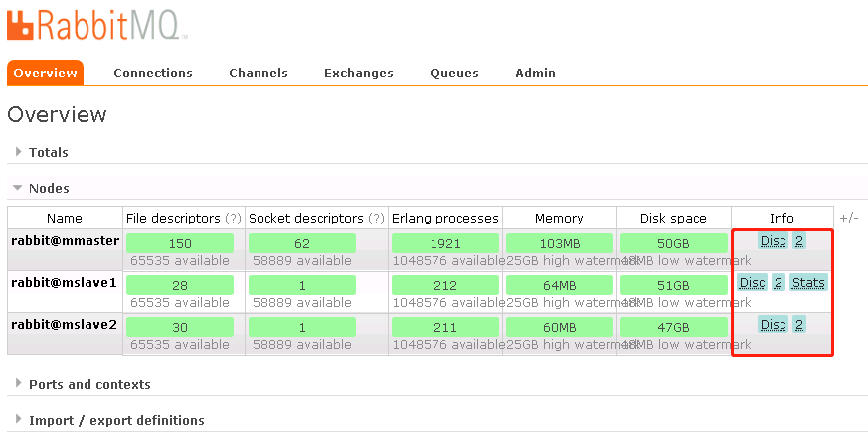Click the 62 socket descriptors bar

pyautogui.click(x=302, y=243)
